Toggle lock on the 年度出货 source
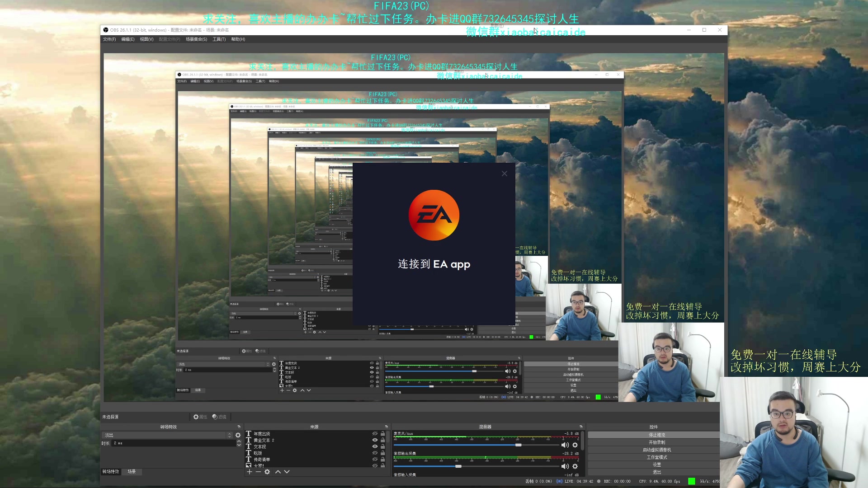Viewport: 868px width, 488px height. coord(382,434)
